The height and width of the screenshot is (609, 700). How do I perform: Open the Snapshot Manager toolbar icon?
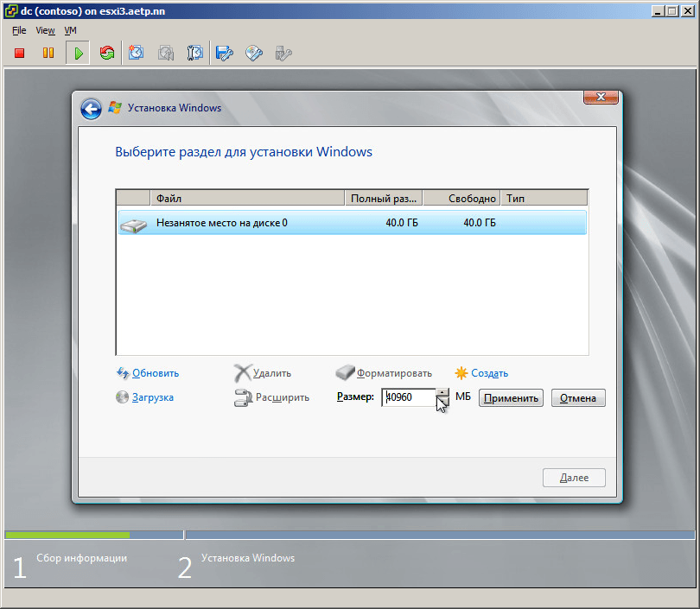195,53
